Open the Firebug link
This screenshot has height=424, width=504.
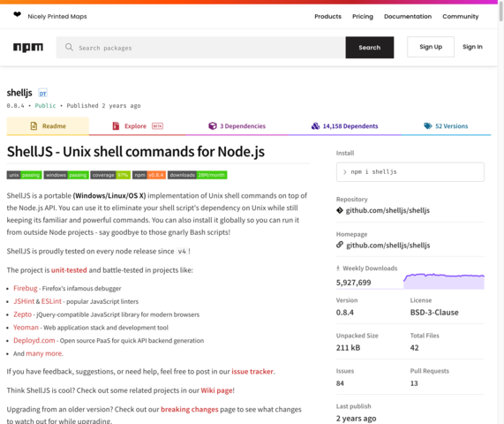tap(26, 288)
